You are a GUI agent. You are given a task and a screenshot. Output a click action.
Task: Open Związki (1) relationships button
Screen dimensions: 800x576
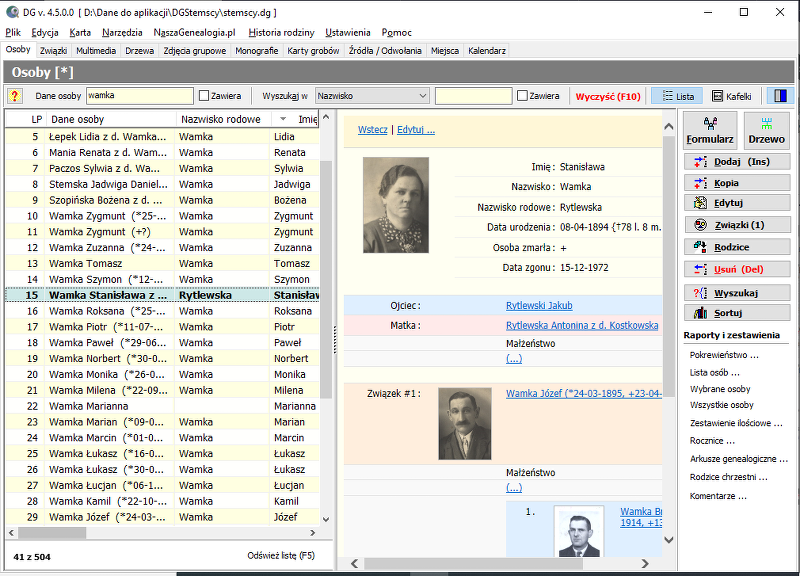[737, 225]
